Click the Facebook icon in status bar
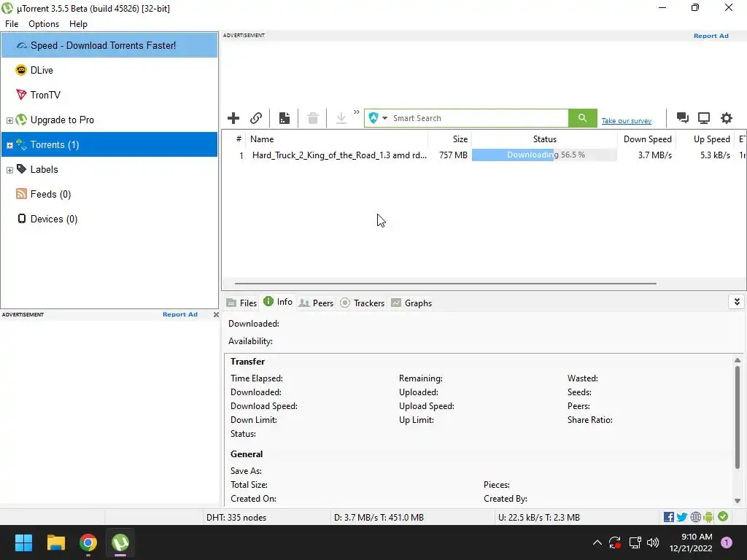Screen dimensions: 747x560 click(668, 517)
